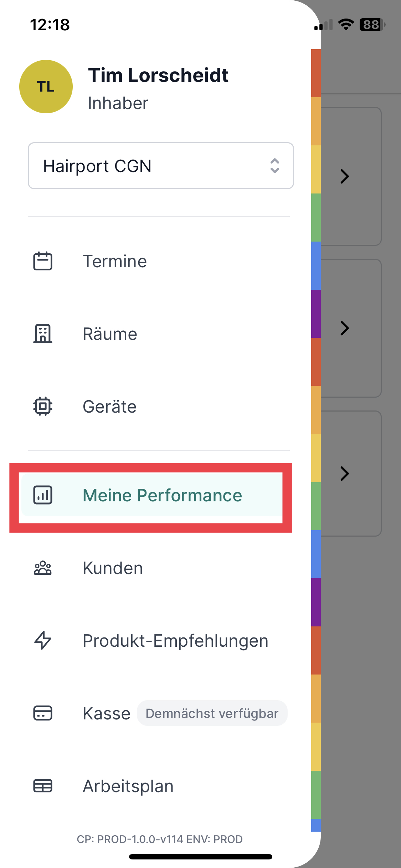Click the up-down chevrons in the salon selector
The image size is (401, 868).
(274, 166)
